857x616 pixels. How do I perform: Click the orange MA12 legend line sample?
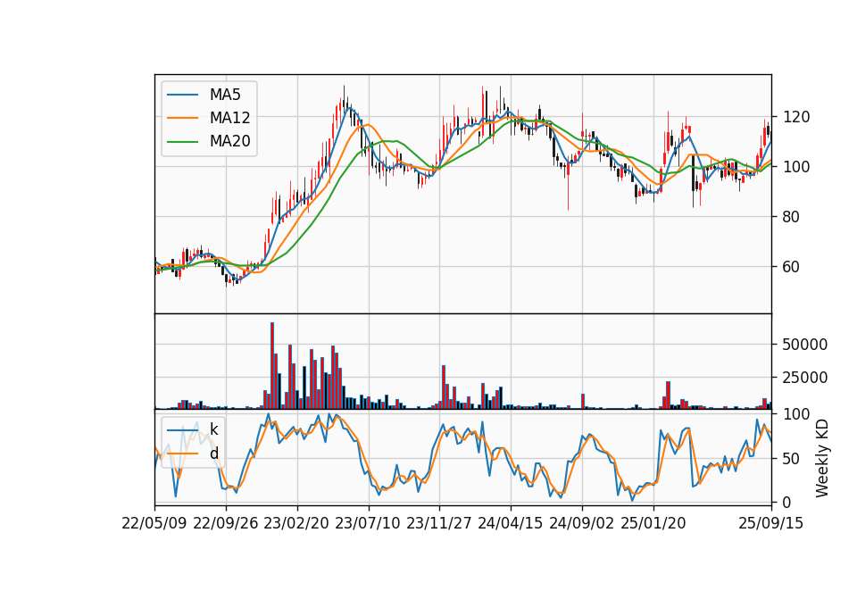[182, 118]
